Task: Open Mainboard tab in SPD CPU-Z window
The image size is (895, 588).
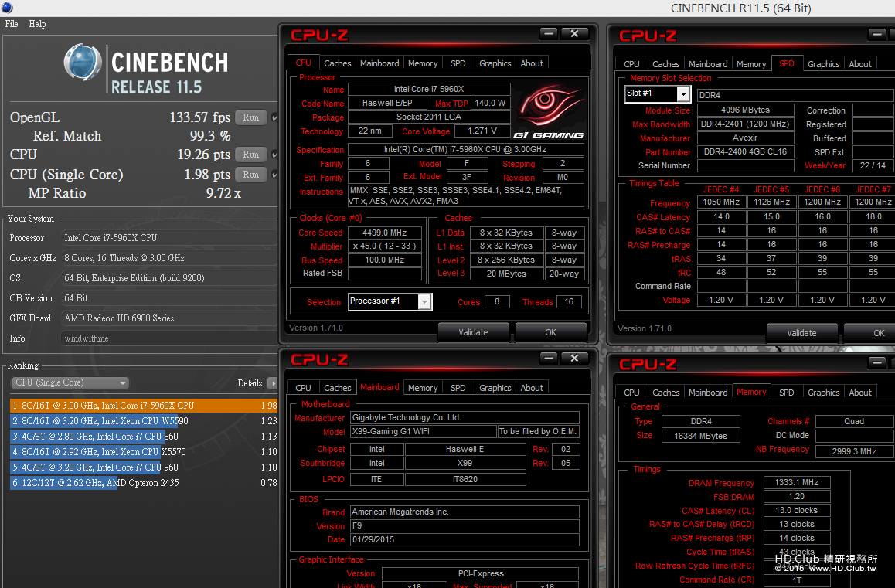Action: [708, 64]
